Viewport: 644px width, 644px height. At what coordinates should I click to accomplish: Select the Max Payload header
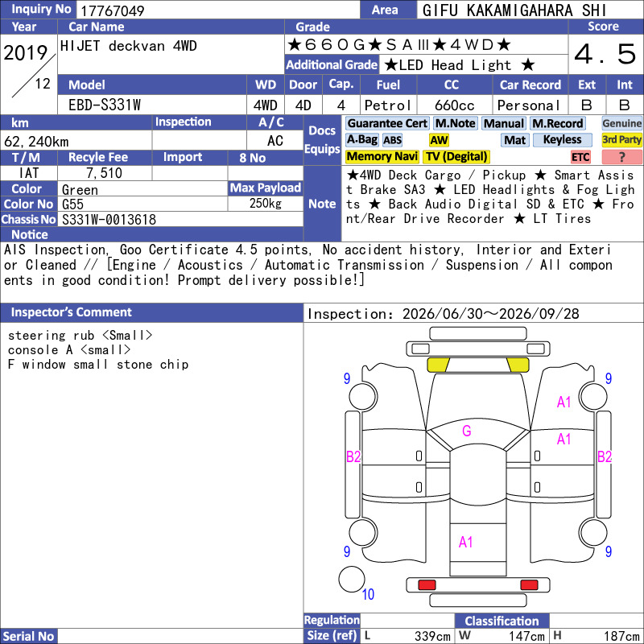[266, 188]
